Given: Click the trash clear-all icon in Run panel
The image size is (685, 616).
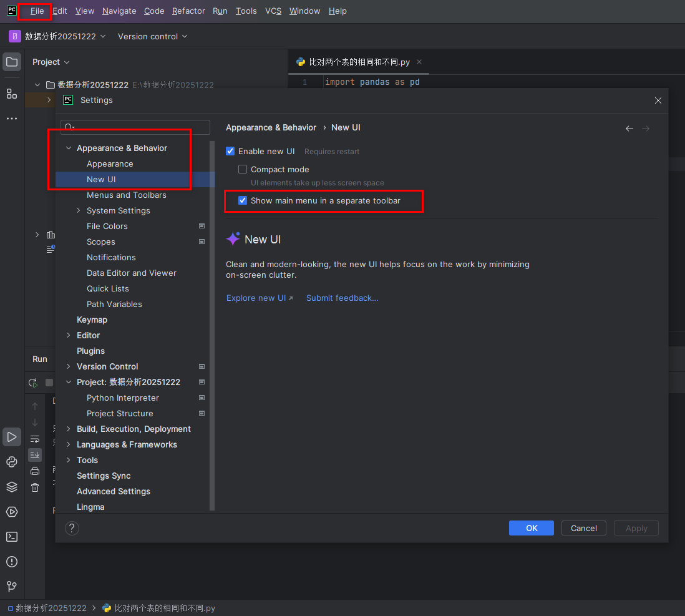Looking at the screenshot, I should tap(35, 487).
